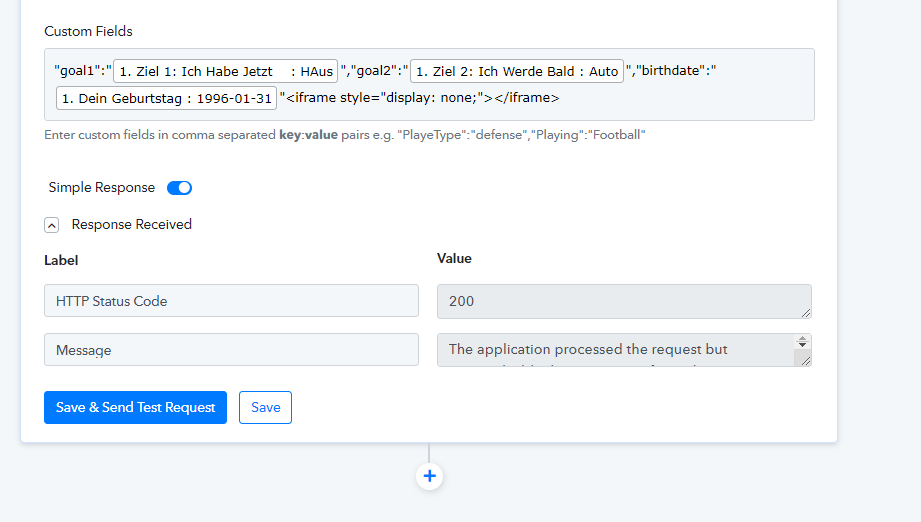Click the message textarea scroll stepper arrows

[x=802, y=341]
